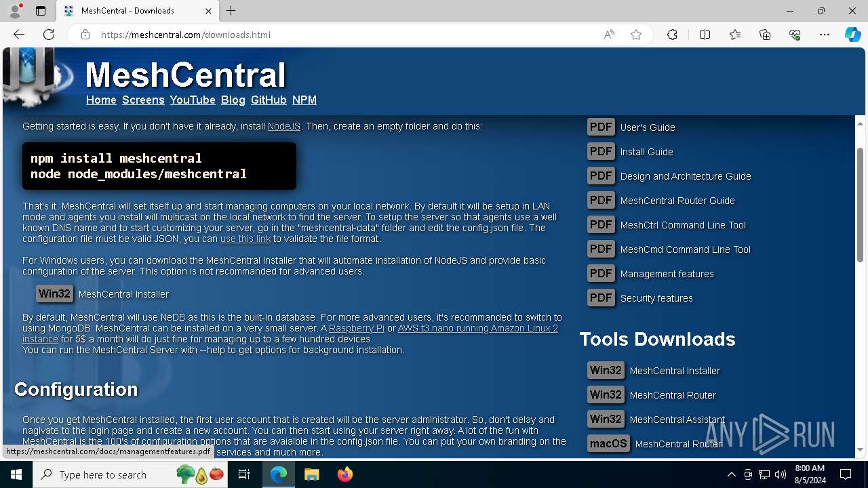
Task: Download MeshCentral Assistant text link
Action: [x=677, y=420]
